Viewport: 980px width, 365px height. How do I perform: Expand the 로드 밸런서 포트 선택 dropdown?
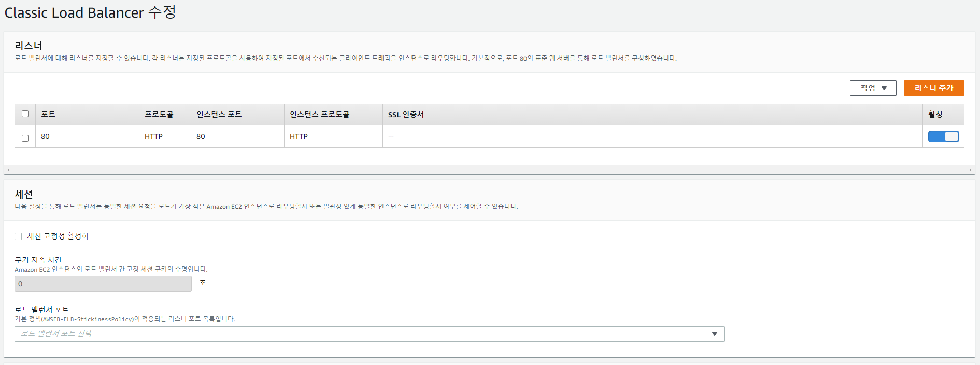(x=369, y=334)
